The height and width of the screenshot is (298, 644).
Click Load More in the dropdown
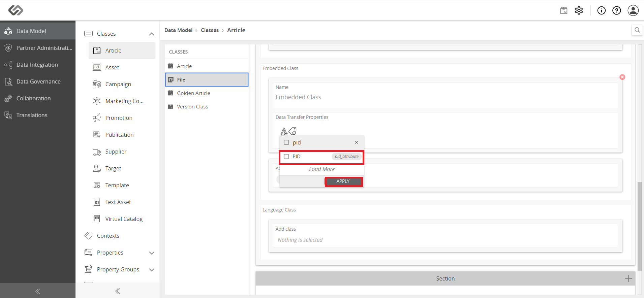[322, 169]
